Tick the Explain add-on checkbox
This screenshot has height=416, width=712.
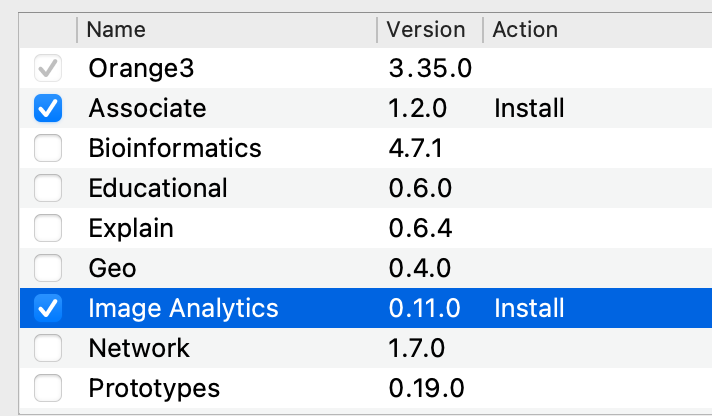(48, 228)
